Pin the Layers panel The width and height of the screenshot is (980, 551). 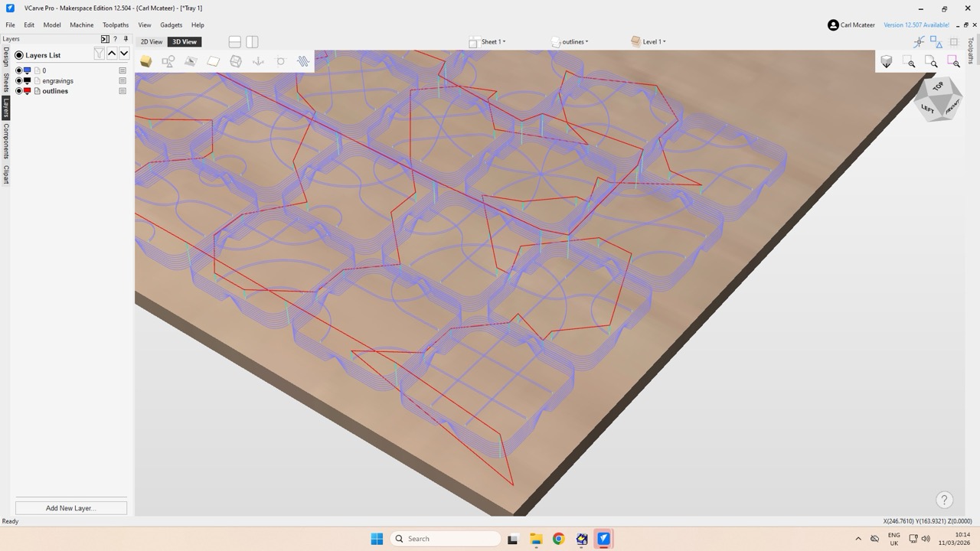[126, 39]
